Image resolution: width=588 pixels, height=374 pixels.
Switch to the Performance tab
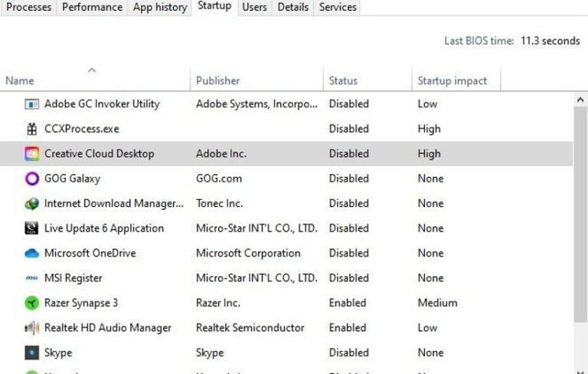[92, 7]
